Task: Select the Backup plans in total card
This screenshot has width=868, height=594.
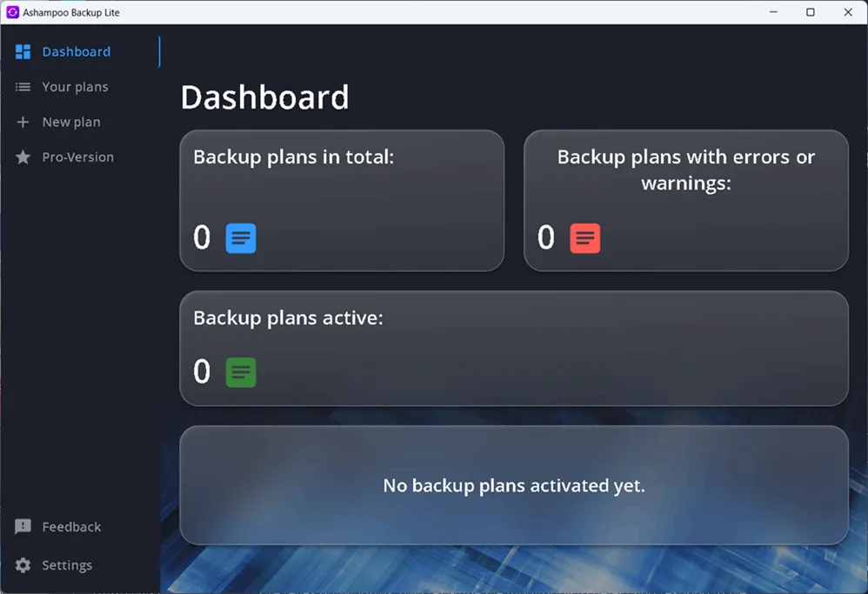Action: (342, 200)
